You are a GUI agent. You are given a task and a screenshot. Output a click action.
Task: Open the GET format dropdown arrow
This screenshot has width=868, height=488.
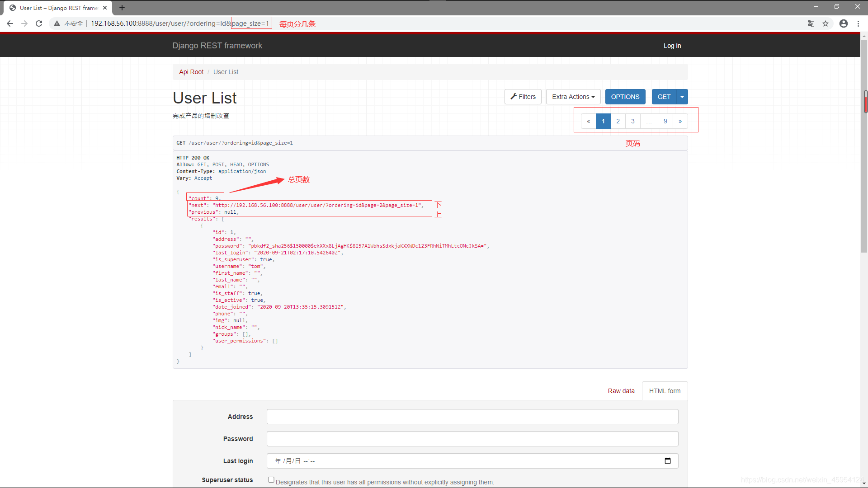tap(682, 97)
